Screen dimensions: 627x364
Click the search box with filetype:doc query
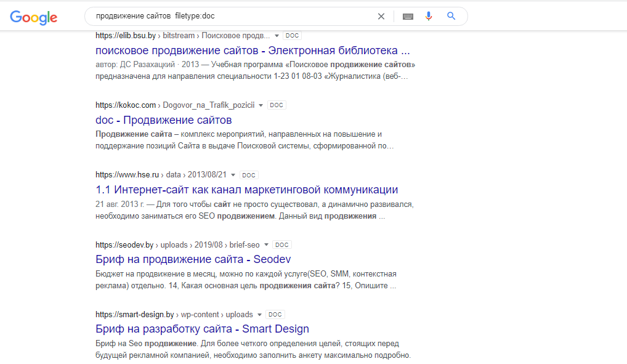(232, 16)
